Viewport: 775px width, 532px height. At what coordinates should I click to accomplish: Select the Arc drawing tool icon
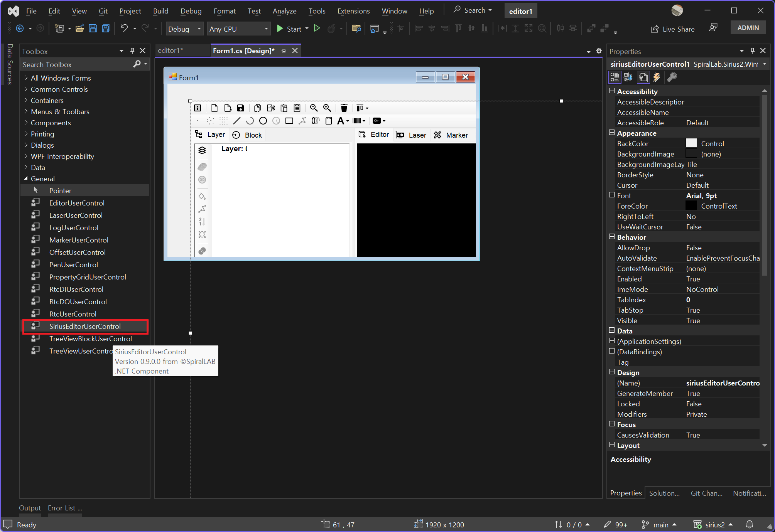[250, 121]
